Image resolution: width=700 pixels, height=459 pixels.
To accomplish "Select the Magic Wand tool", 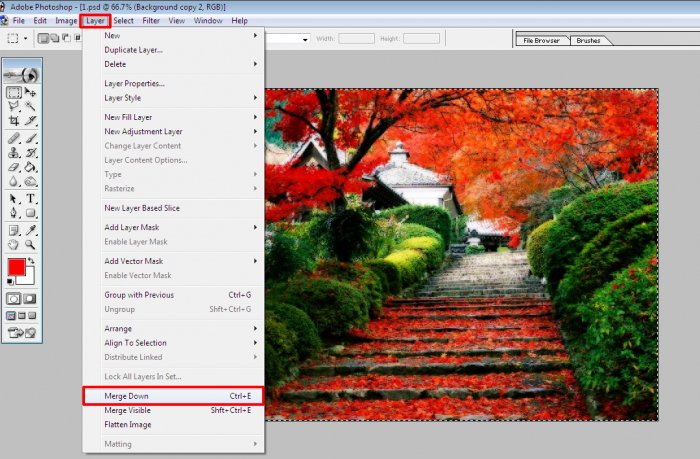I will point(30,106).
